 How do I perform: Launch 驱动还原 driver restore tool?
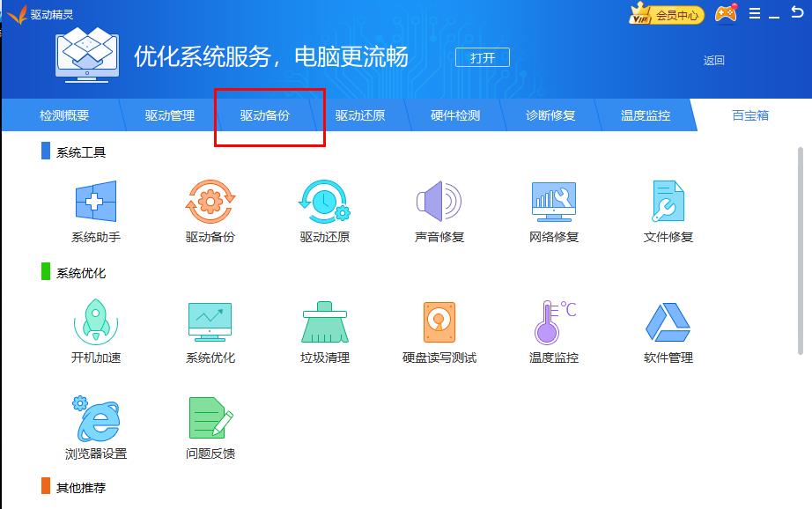pos(324,209)
